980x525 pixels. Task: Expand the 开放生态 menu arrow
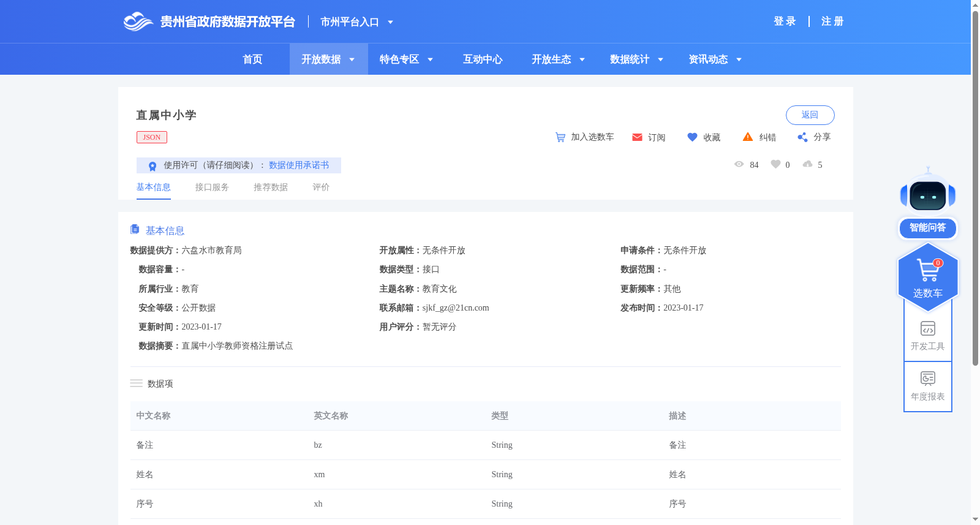coord(582,59)
